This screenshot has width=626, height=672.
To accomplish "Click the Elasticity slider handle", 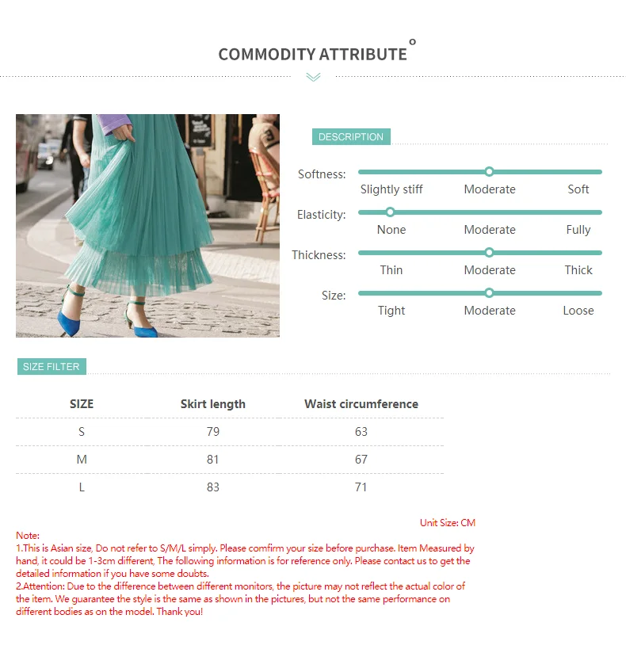I will click(390, 212).
